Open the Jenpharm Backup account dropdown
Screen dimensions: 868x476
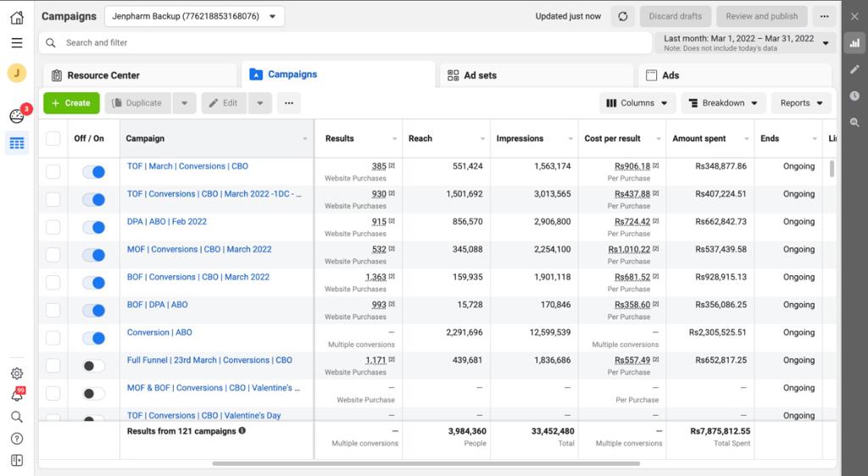(194, 16)
